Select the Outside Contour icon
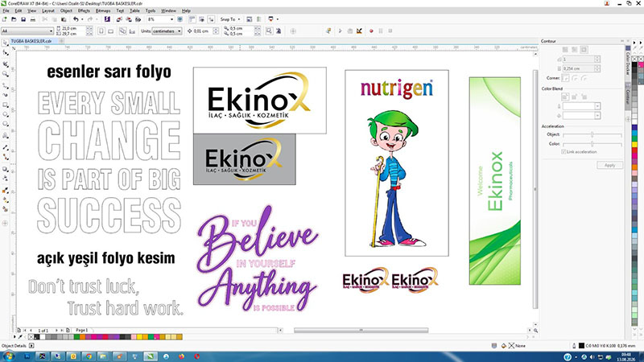Viewport: 644px width, 362px height. (x=584, y=50)
